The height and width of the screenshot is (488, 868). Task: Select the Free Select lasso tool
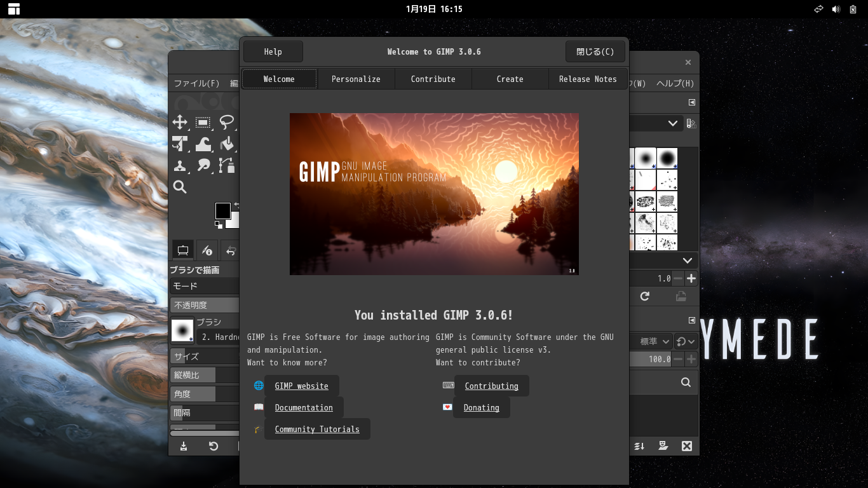click(x=227, y=122)
